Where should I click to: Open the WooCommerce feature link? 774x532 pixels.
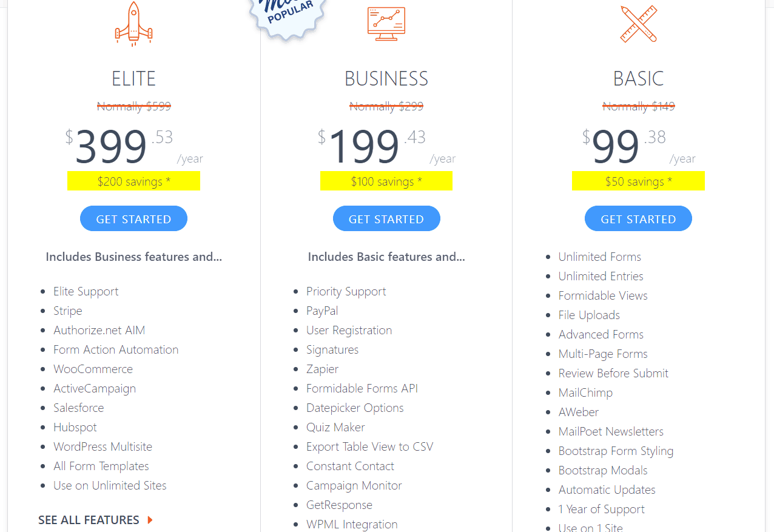(x=93, y=369)
